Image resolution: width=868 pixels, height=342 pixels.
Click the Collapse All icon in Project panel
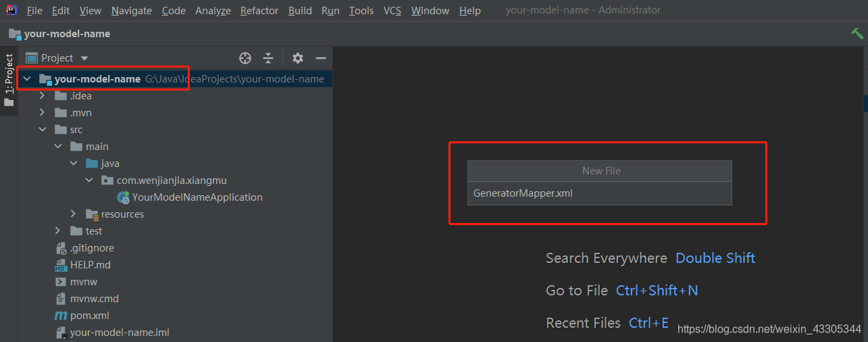coord(268,58)
